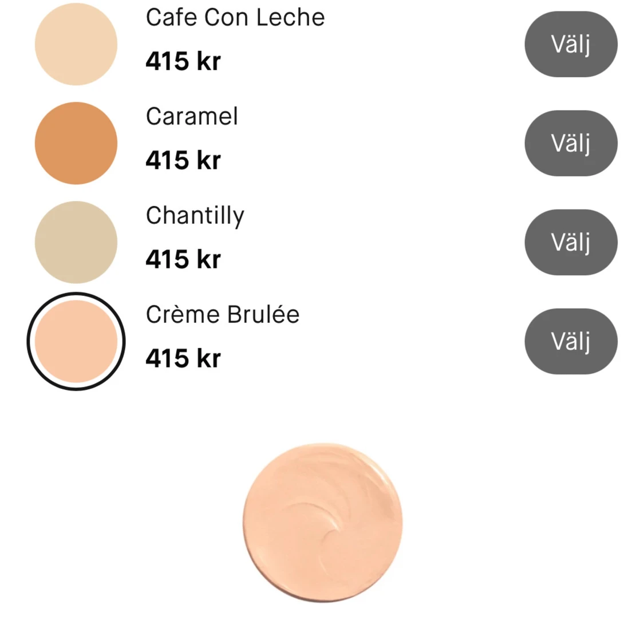
Task: Click the 415 kr price under Chantilly
Action: click(x=183, y=259)
